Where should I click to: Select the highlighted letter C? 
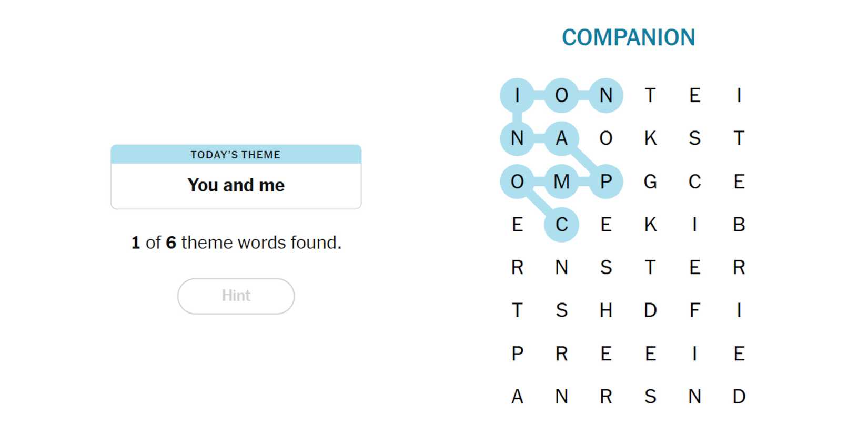[x=561, y=225]
